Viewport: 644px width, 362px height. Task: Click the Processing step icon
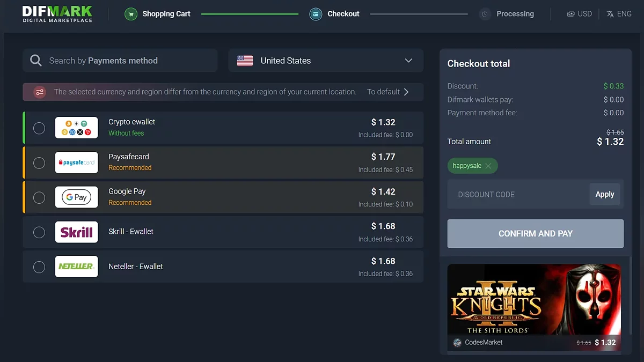point(485,14)
